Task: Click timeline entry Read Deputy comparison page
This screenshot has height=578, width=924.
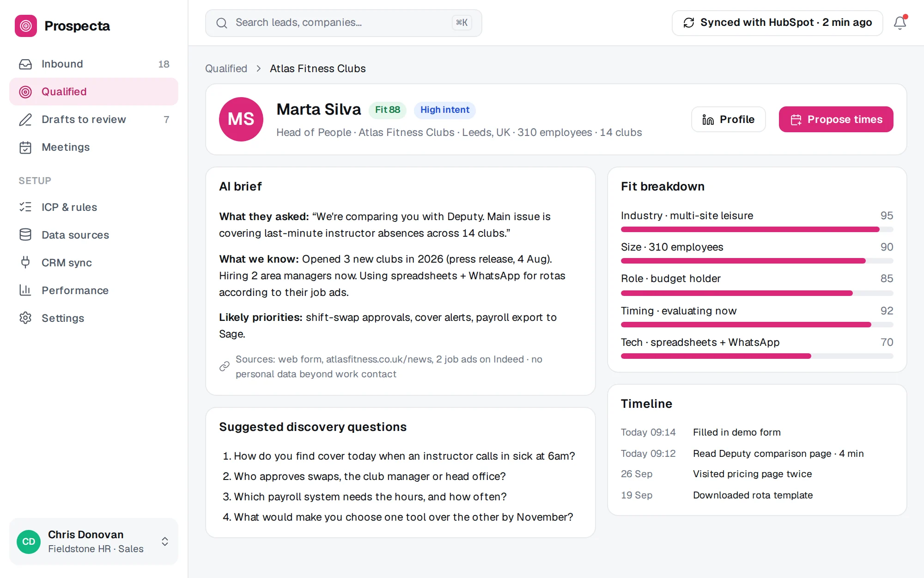Action: pyautogui.click(x=778, y=454)
